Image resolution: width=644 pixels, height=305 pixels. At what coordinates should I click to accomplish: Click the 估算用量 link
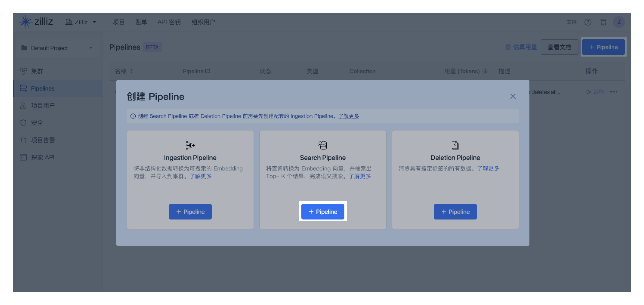pyautogui.click(x=521, y=47)
